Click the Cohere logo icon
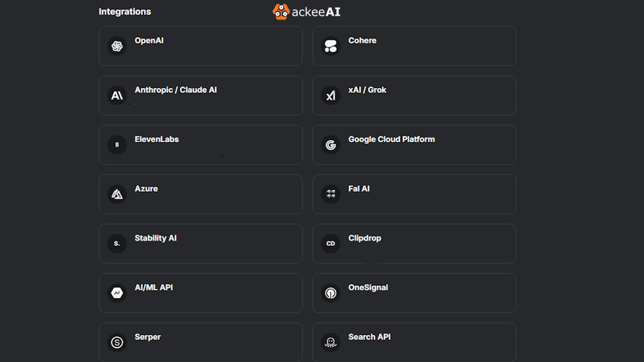Image resolution: width=644 pixels, height=362 pixels. (331, 46)
